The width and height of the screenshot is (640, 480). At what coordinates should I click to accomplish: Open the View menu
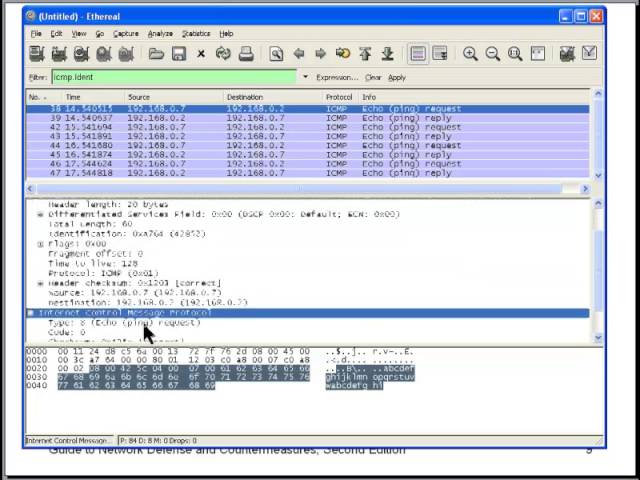79,34
